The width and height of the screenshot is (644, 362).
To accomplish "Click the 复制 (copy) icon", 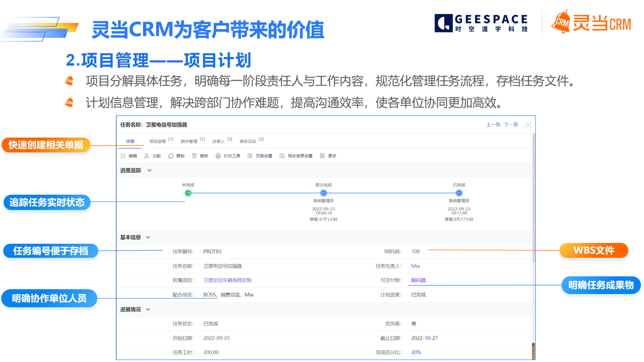I will coord(171,156).
